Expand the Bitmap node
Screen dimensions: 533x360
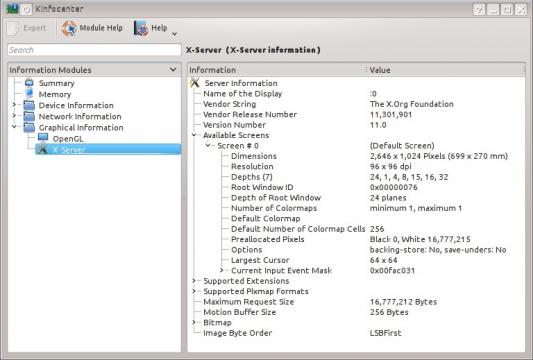194,322
